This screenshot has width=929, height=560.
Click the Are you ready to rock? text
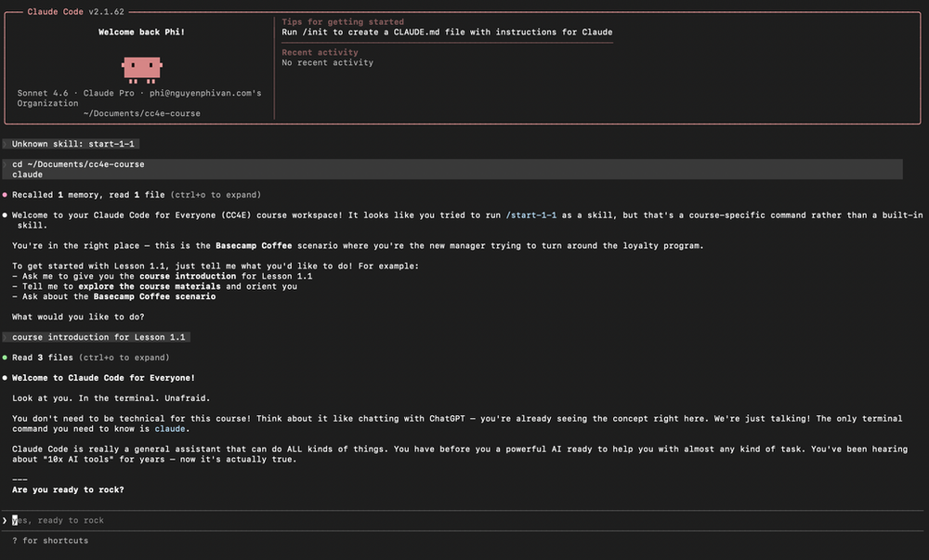68,489
